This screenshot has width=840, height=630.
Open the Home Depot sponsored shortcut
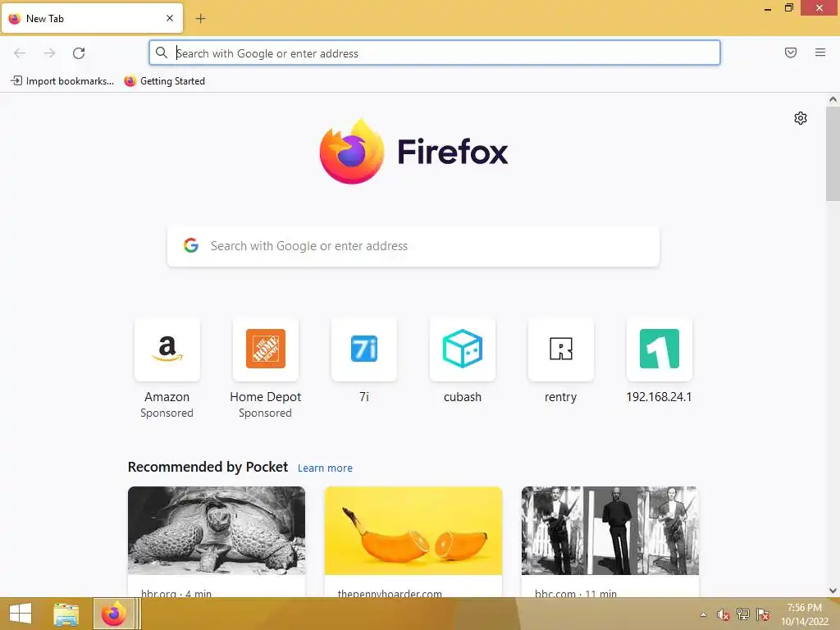(266, 349)
